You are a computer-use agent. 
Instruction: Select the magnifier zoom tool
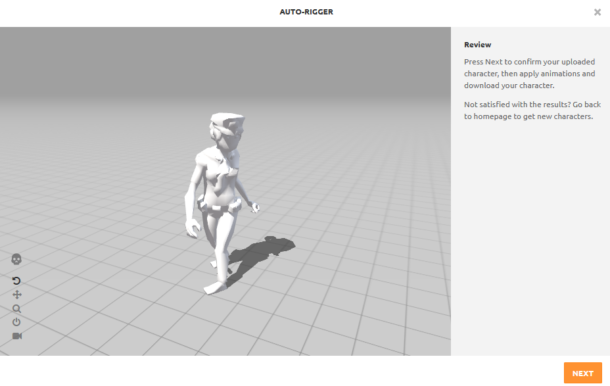pyautogui.click(x=16, y=309)
